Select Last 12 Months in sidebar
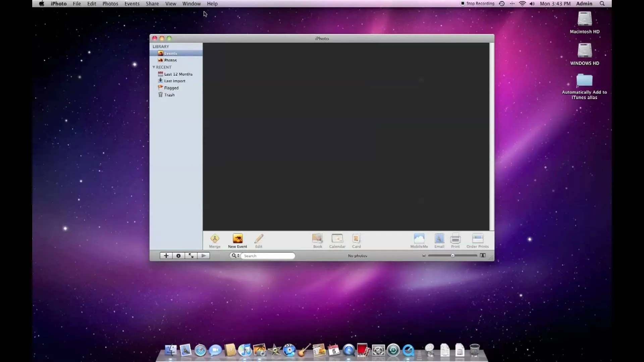The image size is (644, 362). coord(176,74)
